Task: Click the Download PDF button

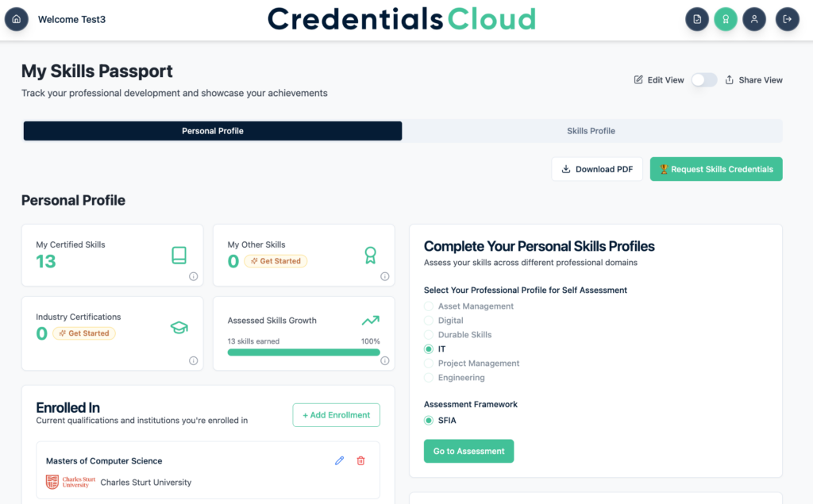Action: (x=597, y=169)
